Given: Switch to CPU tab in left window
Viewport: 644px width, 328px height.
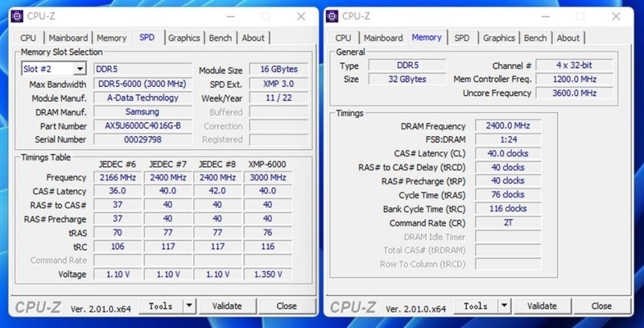Looking at the screenshot, I should pyautogui.click(x=28, y=38).
